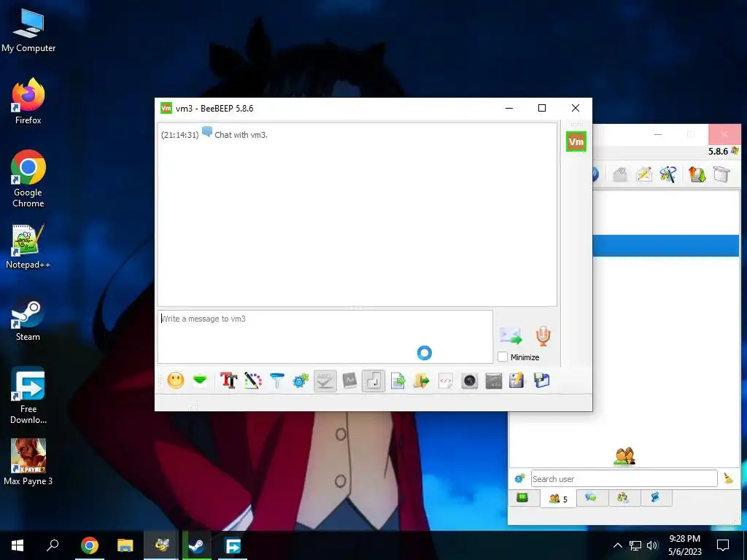Select the Notepad++ desktop shortcut
The width and height of the screenshot is (747, 560).
coord(28,246)
